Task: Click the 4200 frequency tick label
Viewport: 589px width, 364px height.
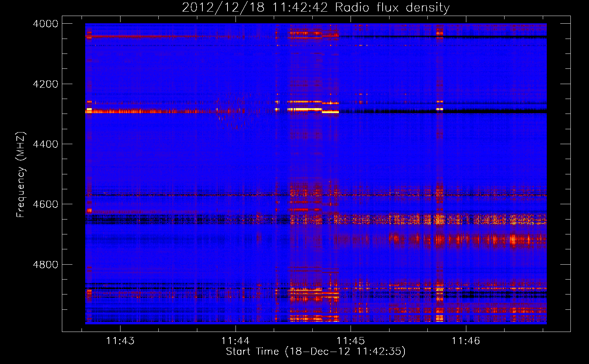Action: pos(46,84)
